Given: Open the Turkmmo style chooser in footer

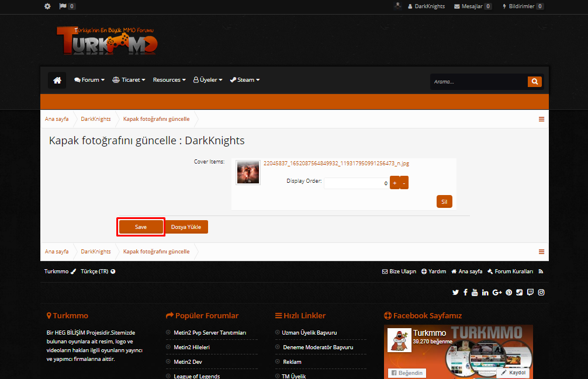Looking at the screenshot, I should tap(60, 272).
